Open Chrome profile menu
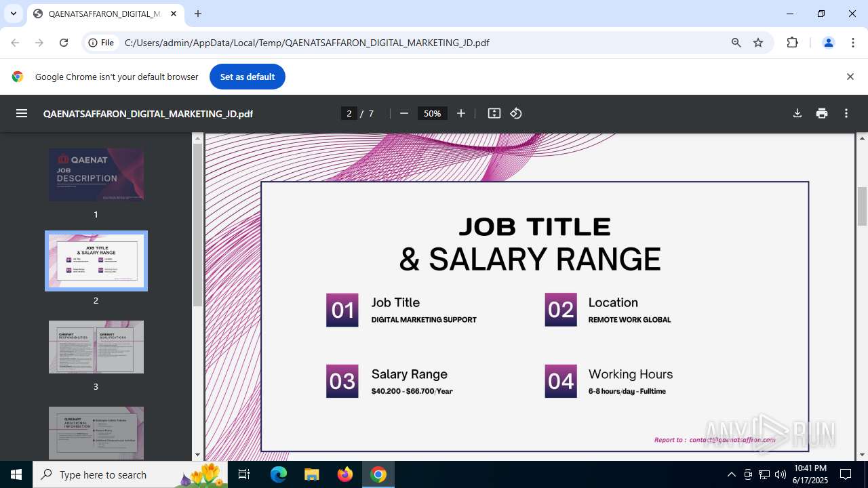This screenshot has height=488, width=868. point(828,43)
